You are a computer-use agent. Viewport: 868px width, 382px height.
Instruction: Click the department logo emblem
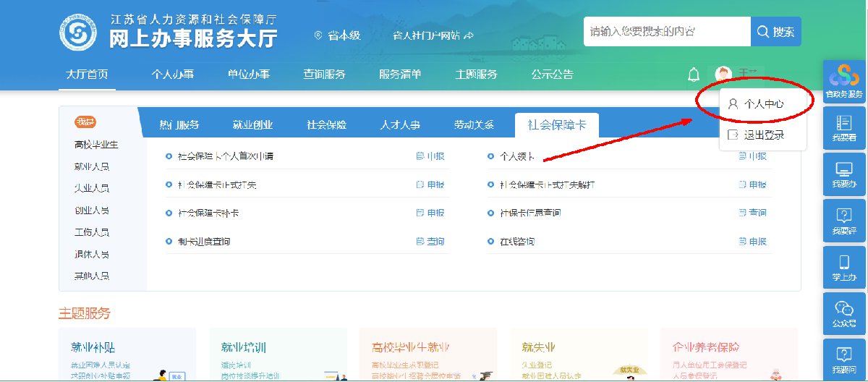pos(79,31)
